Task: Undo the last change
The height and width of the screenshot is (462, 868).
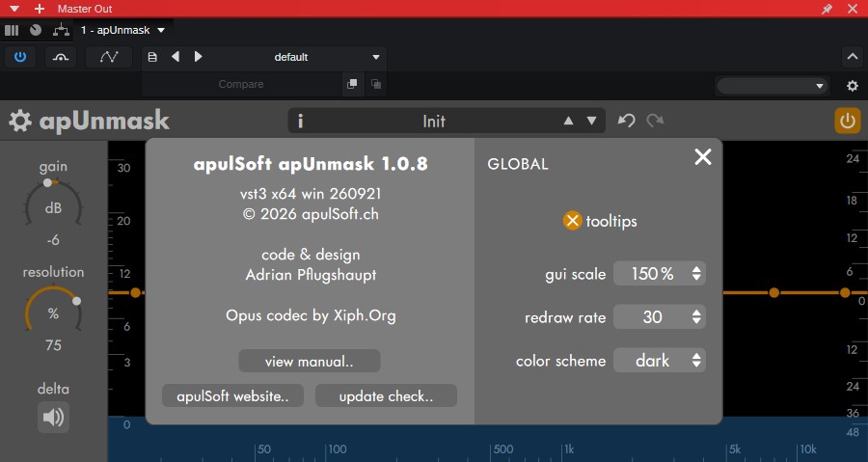Action: [x=627, y=121]
